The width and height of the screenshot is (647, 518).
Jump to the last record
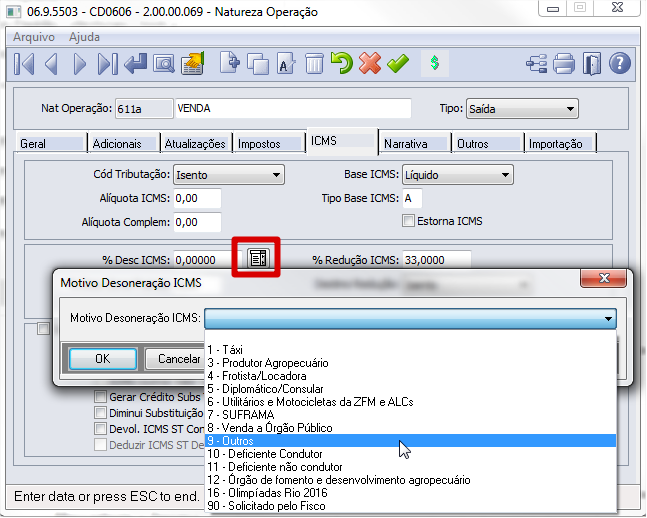107,64
